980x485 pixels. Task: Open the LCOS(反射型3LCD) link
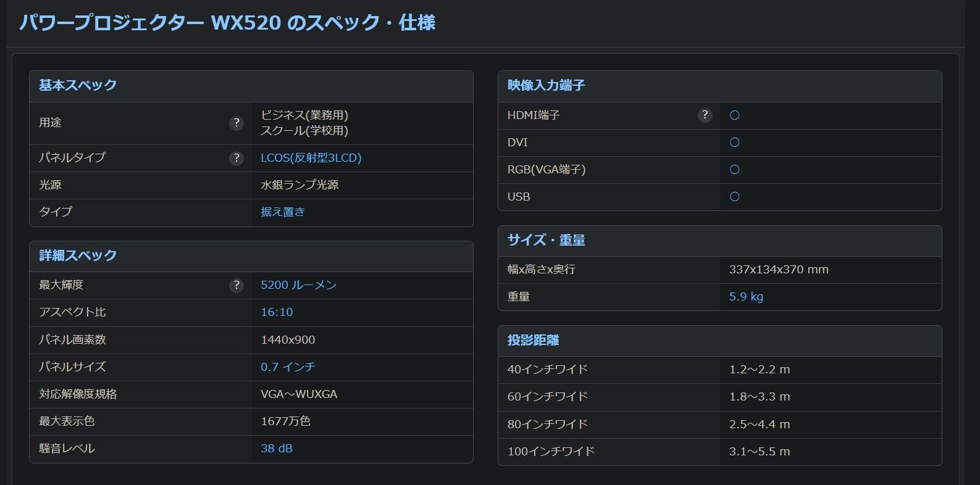point(311,158)
